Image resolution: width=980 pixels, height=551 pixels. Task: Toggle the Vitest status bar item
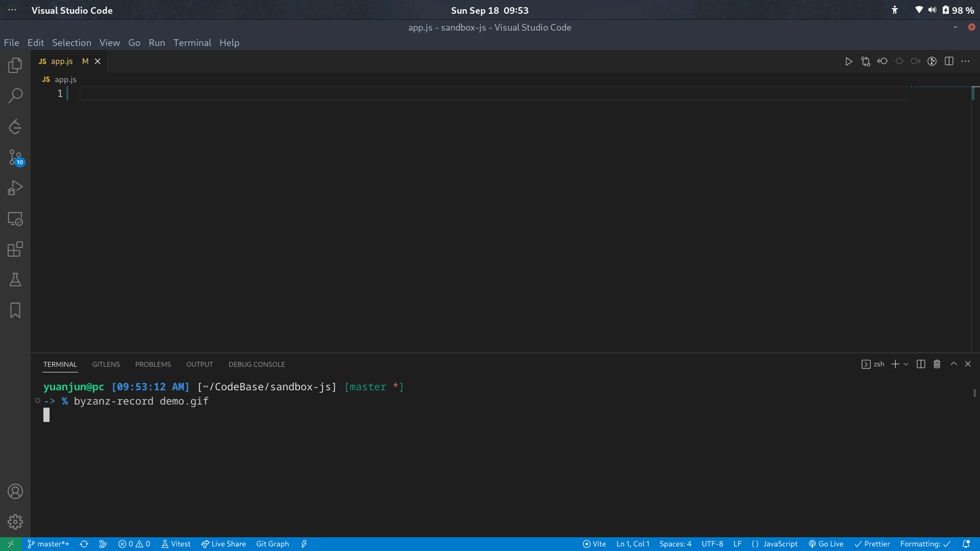(x=176, y=543)
